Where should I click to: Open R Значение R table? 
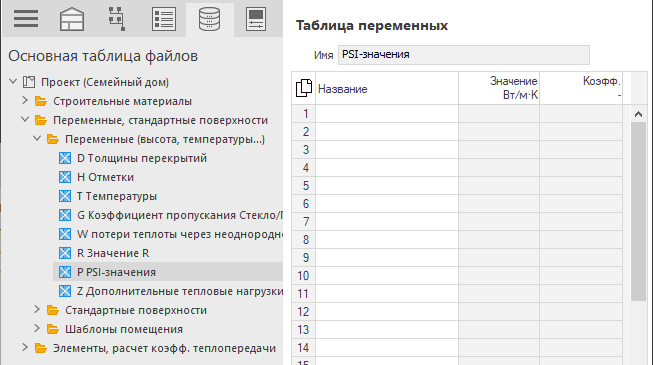click(113, 253)
